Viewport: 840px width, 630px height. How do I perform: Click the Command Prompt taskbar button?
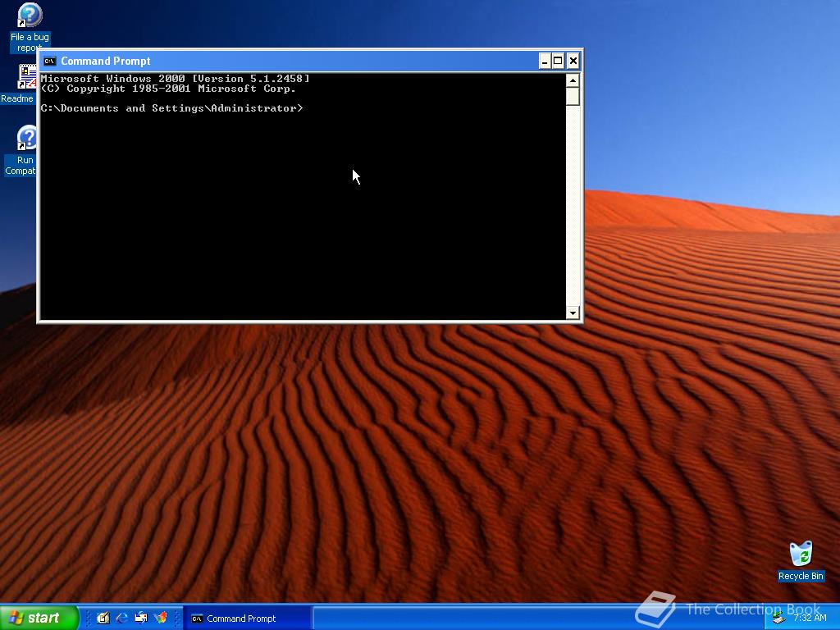(x=247, y=619)
